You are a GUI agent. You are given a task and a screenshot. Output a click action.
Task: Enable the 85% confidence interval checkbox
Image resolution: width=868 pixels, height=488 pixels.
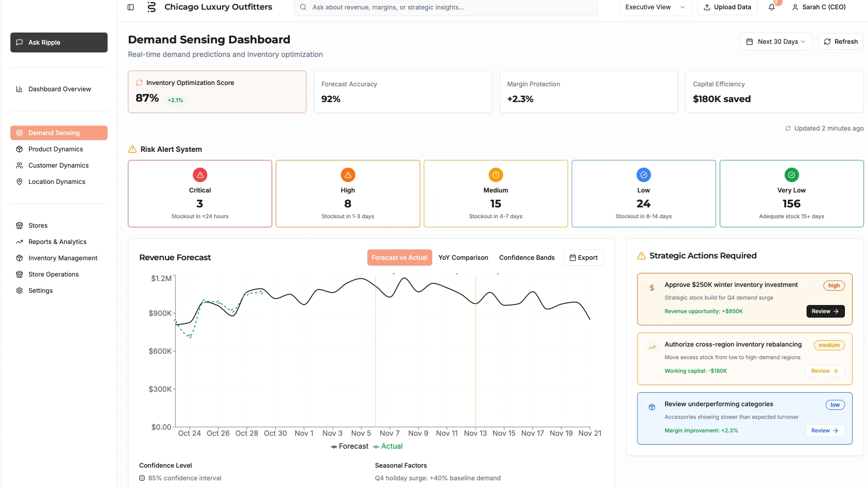[142, 478]
